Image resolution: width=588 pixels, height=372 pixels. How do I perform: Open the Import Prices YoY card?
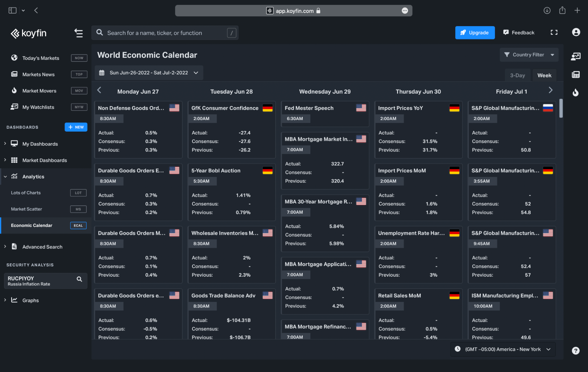pyautogui.click(x=418, y=130)
